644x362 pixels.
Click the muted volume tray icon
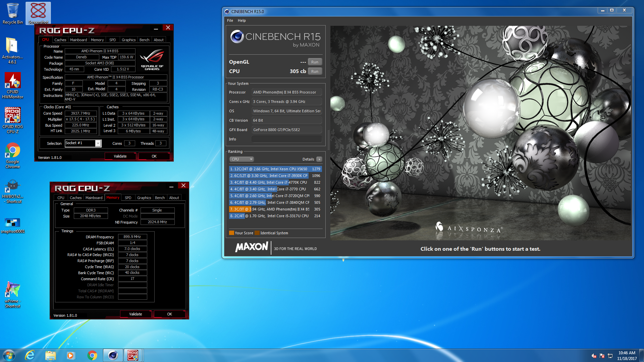594,356
